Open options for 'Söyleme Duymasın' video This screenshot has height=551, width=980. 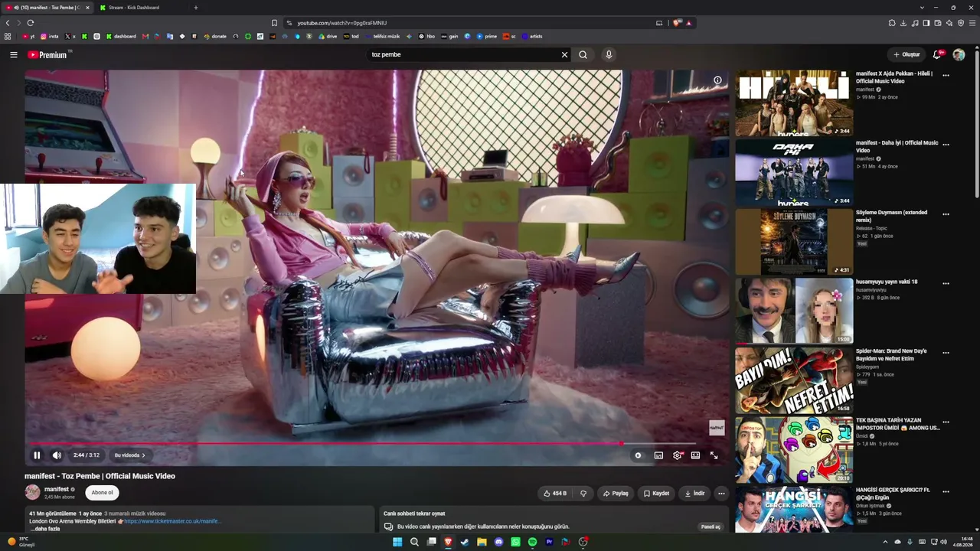pos(946,214)
